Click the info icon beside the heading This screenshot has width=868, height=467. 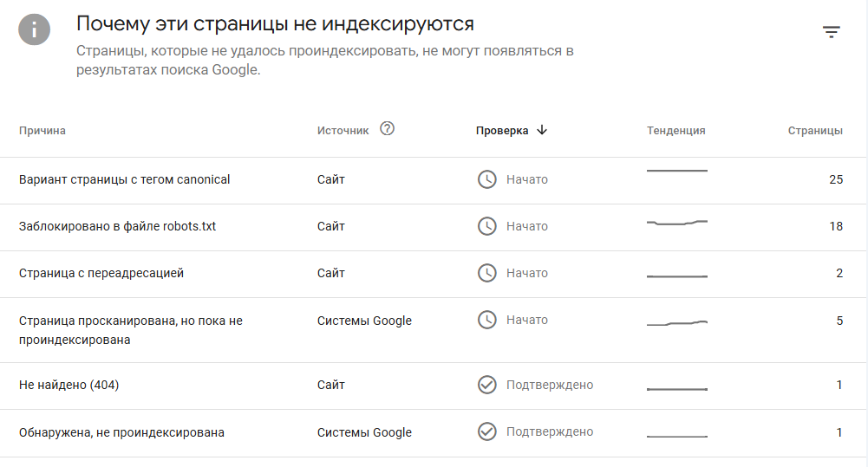[35, 30]
